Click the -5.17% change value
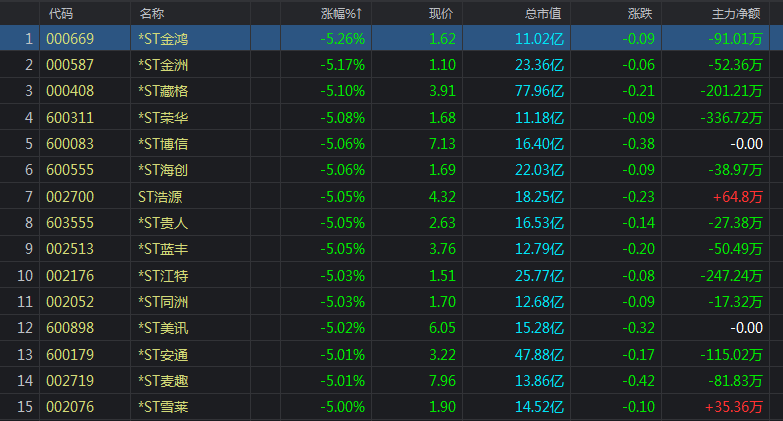This screenshot has width=783, height=421. pos(343,65)
